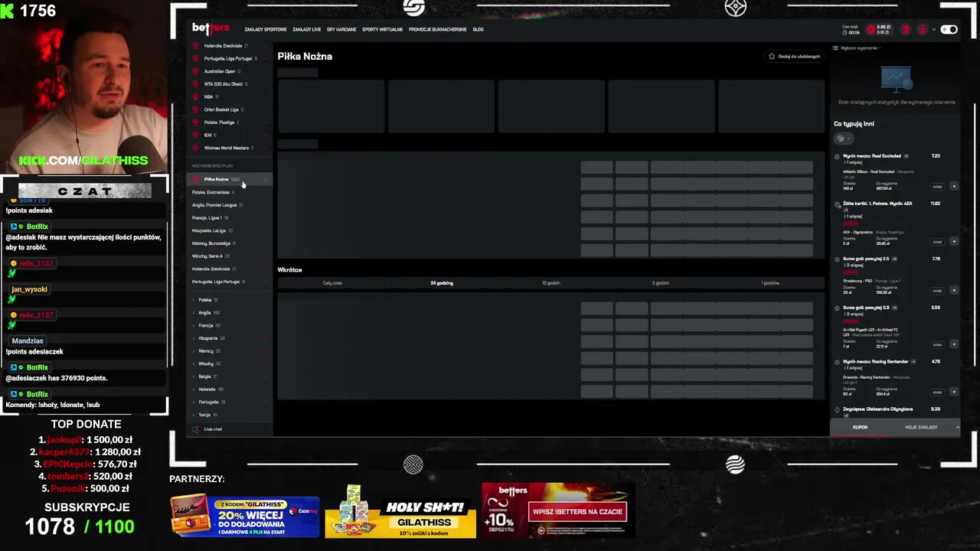This screenshot has width=980, height=551.
Task: Select Francja. Ligue 1 league
Action: coord(207,217)
